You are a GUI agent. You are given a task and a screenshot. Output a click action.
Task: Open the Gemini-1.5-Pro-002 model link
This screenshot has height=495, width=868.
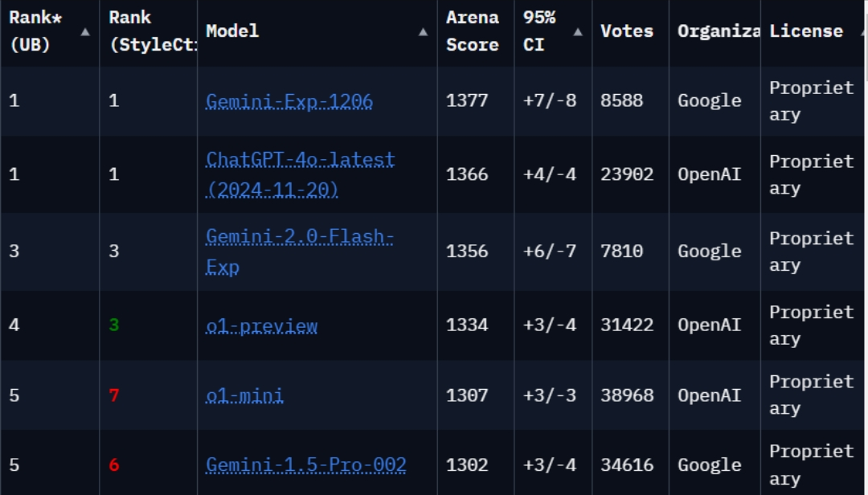305,464
